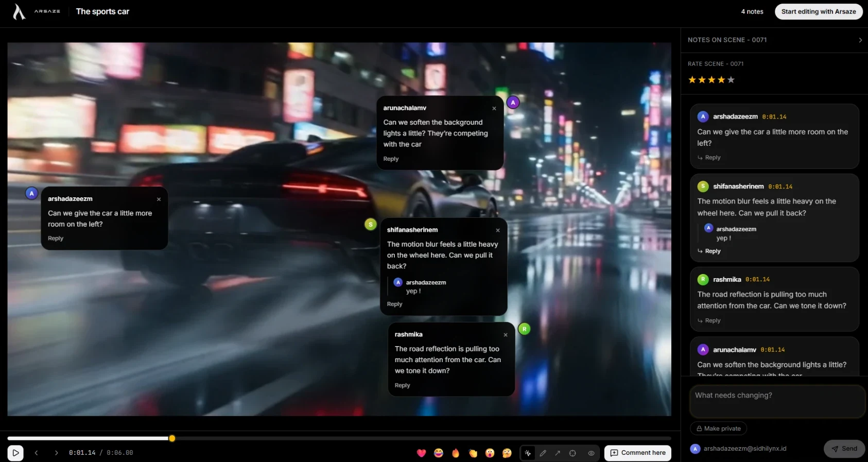The image size is (868, 462).
Task: Close rashmika's comment popup on the video
Action: pyautogui.click(x=506, y=335)
